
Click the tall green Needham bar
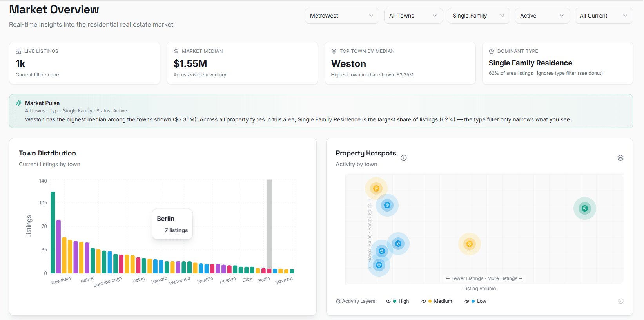(53, 232)
